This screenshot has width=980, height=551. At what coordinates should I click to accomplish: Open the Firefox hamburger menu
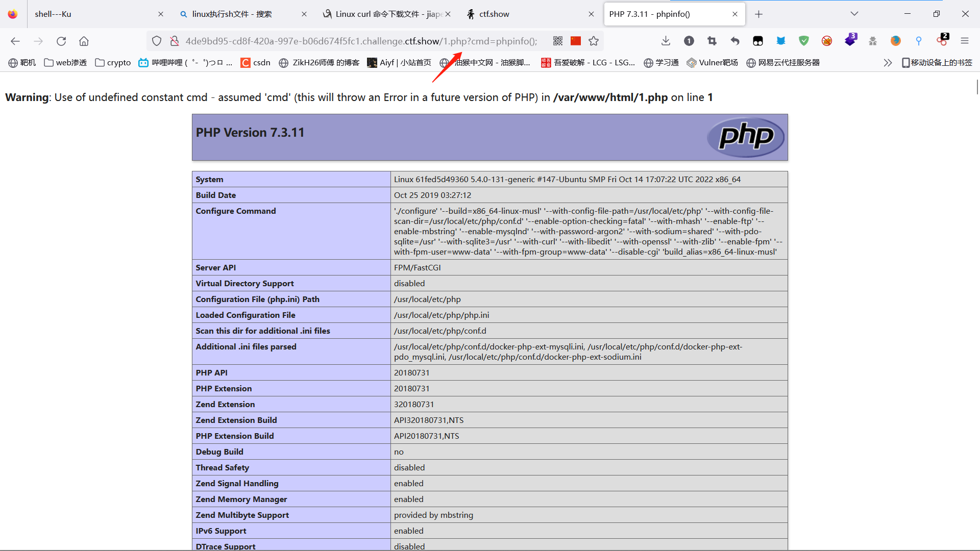pyautogui.click(x=964, y=41)
